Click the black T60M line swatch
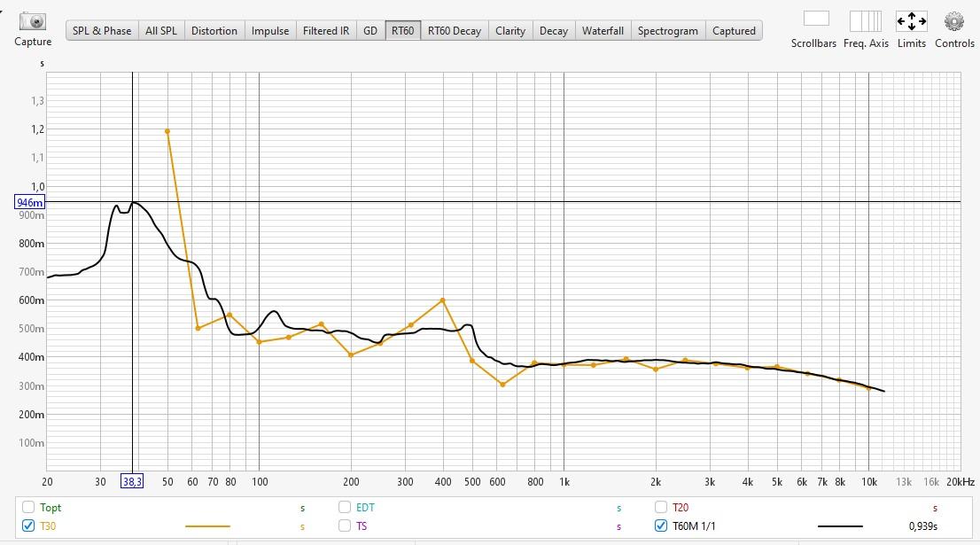Screen dimensions: 980x545 840,526
